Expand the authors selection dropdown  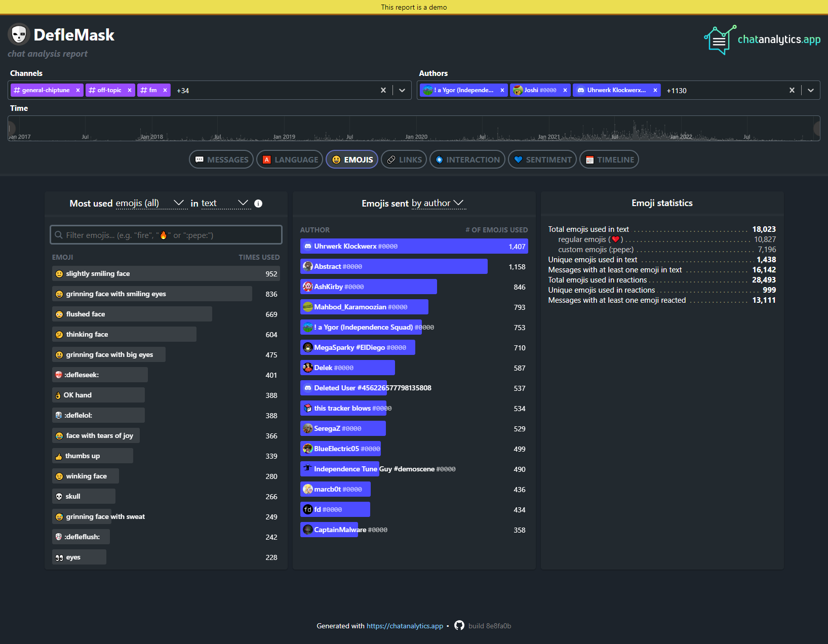811,90
